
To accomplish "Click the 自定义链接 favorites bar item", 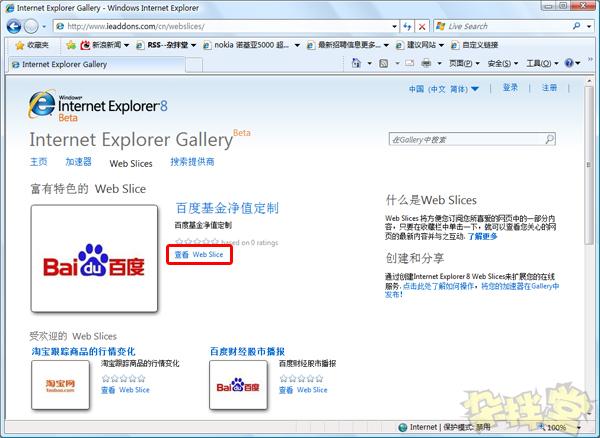I will pos(474,45).
